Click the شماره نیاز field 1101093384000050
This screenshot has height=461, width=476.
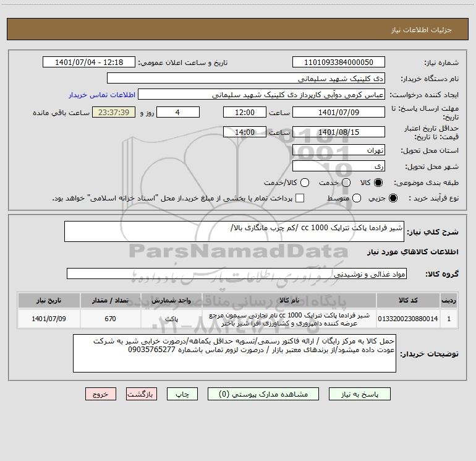pos(339,62)
